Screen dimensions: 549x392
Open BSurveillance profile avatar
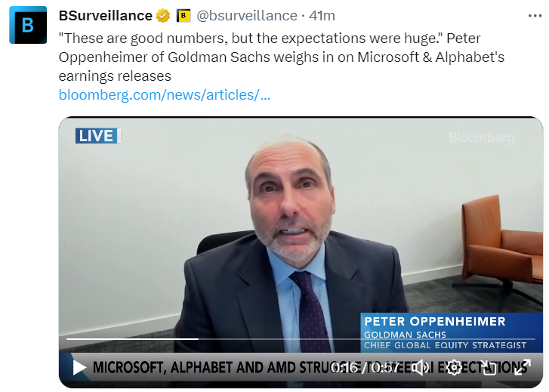28,24
